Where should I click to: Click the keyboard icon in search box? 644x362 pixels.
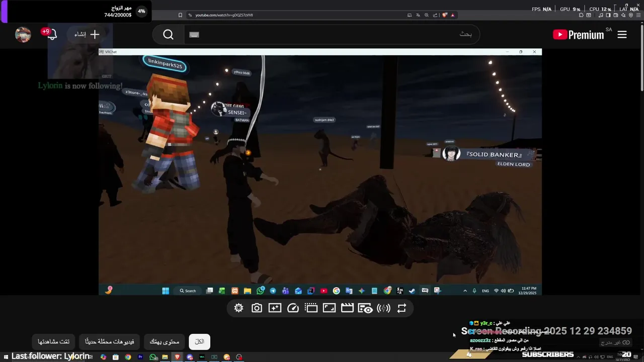(194, 35)
